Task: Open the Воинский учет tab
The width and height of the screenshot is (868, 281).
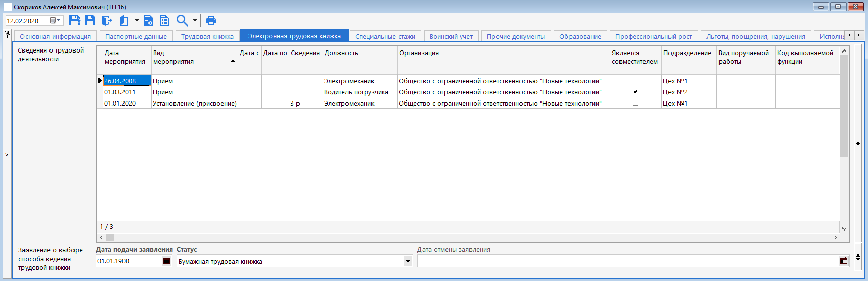Action: (451, 36)
